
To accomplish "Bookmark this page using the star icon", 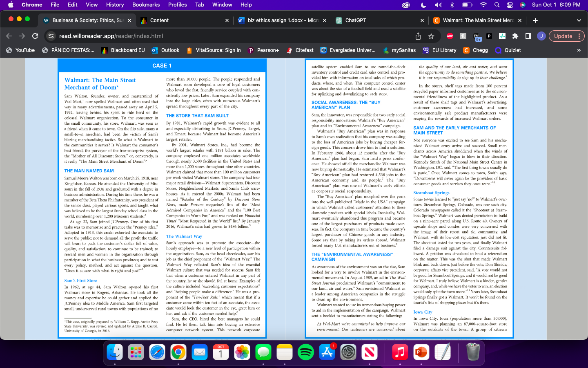I will 431,36.
